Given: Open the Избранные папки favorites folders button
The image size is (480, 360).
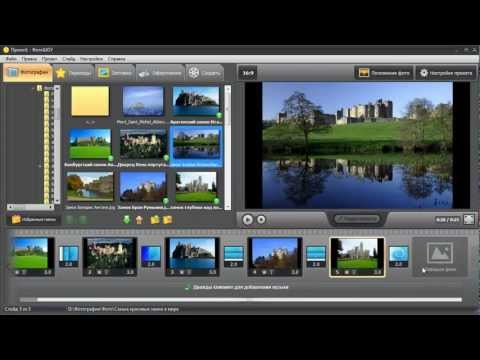Looking at the screenshot, I should click(34, 220).
